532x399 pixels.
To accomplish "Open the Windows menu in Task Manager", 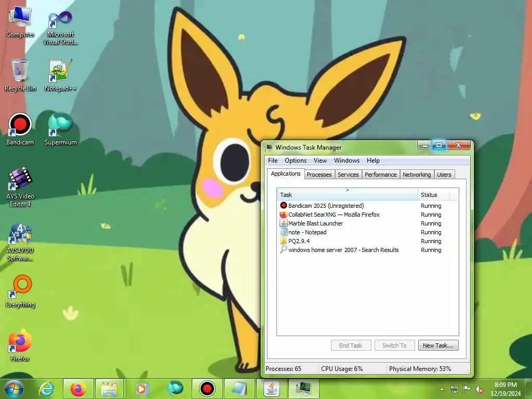I will pos(347,161).
